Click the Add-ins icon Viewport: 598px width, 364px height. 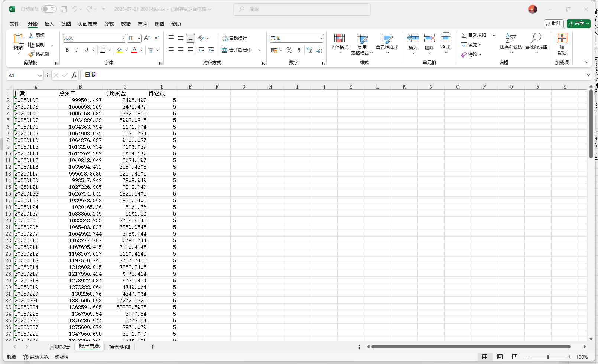tap(562, 38)
